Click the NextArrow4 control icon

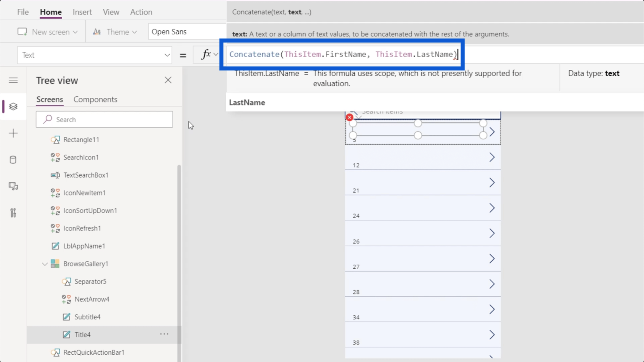point(66,299)
